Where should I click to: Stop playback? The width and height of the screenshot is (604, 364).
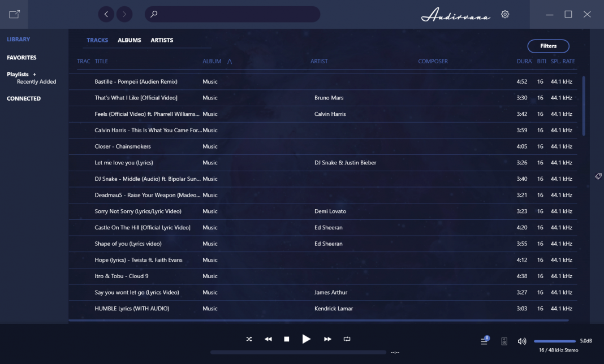pos(287,339)
